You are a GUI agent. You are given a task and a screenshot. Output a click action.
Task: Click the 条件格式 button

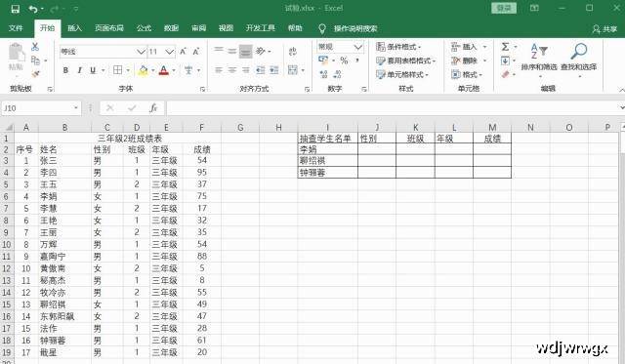click(x=398, y=47)
